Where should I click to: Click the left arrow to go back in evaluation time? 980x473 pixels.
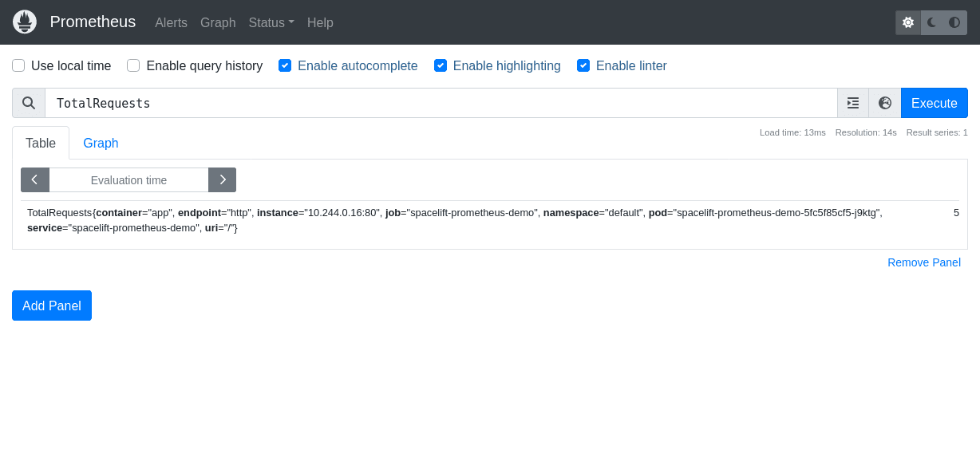[35, 179]
